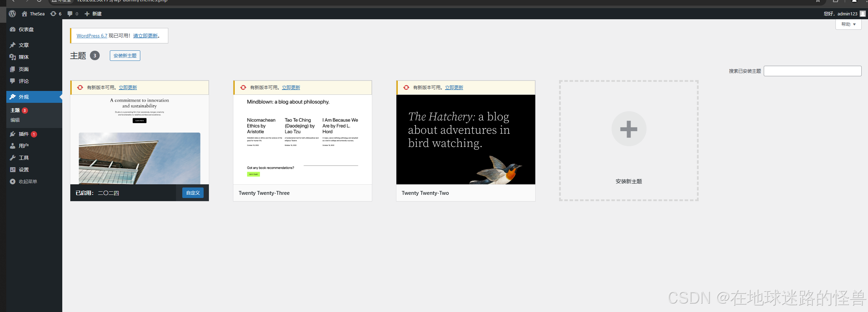
Task: Open the 新建 new content menu
Action: click(93, 14)
